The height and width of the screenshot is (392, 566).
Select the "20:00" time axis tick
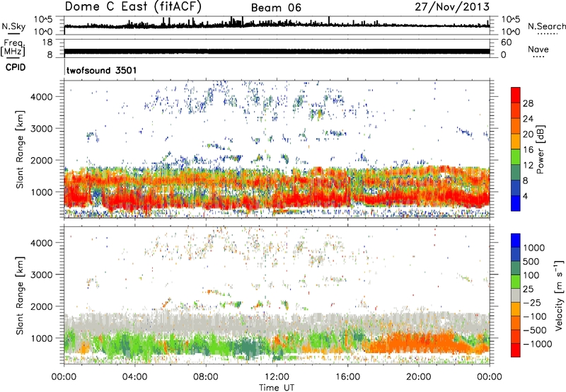click(x=418, y=377)
